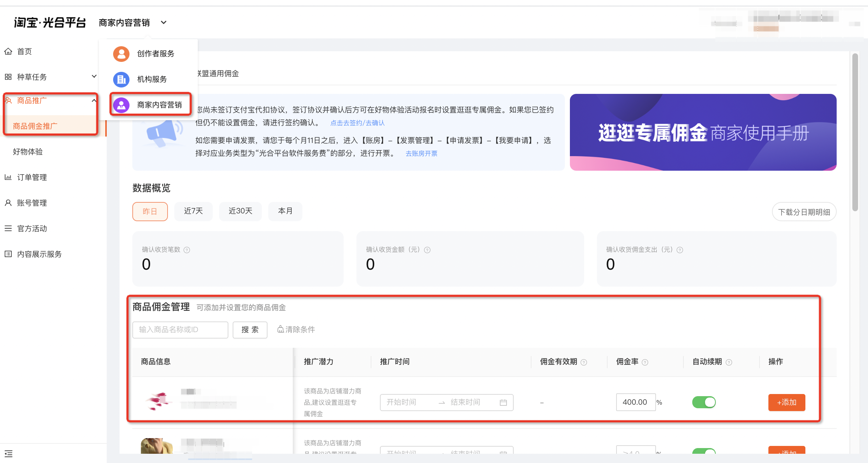This screenshot has height=463, width=868.
Task: Choose 商家内容营销 in the dropdown menu
Action: (x=159, y=105)
